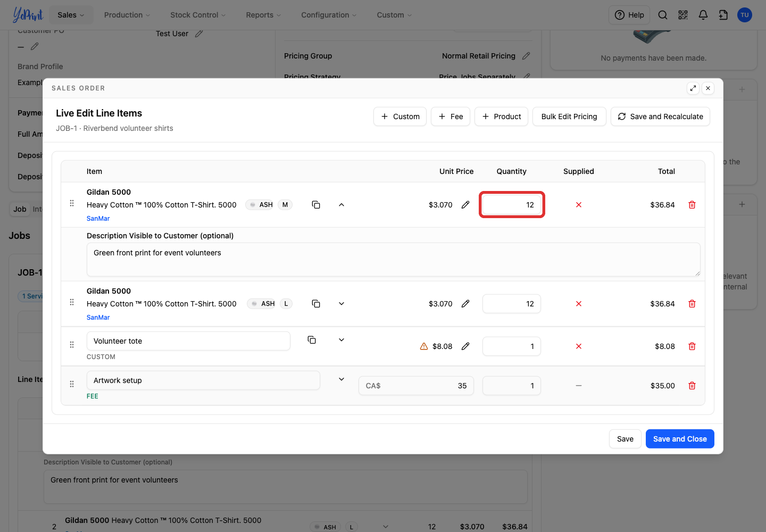This screenshot has height=532, width=766.
Task: Duplicate the Volunteer tote line
Action: click(312, 340)
